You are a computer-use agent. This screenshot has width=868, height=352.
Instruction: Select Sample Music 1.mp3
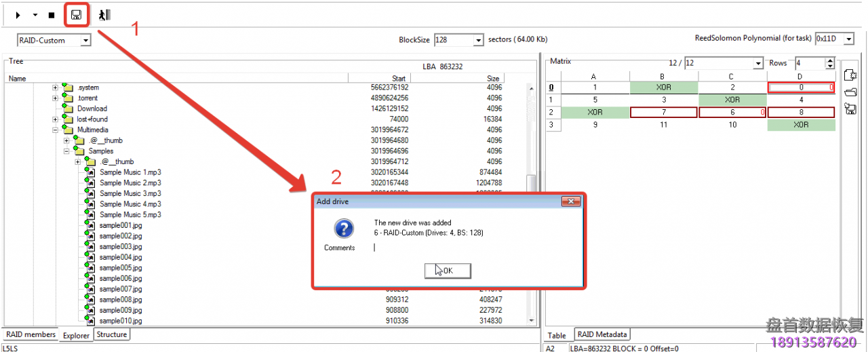(x=130, y=172)
